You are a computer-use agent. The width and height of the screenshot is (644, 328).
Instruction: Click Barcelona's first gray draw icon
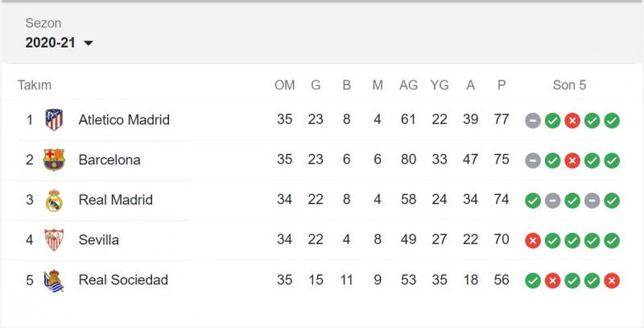[533, 160]
